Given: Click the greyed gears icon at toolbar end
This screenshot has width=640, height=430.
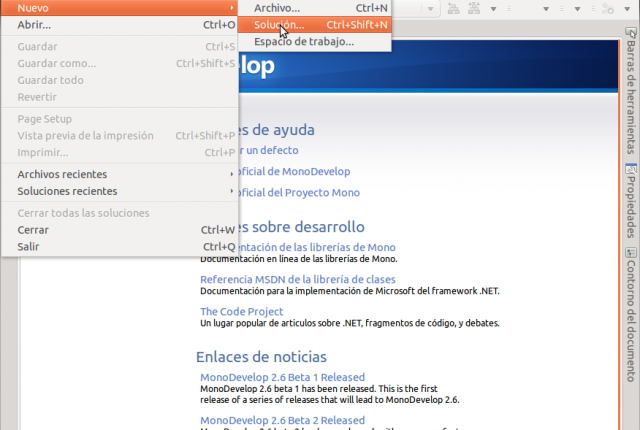Looking at the screenshot, I should (x=608, y=9).
